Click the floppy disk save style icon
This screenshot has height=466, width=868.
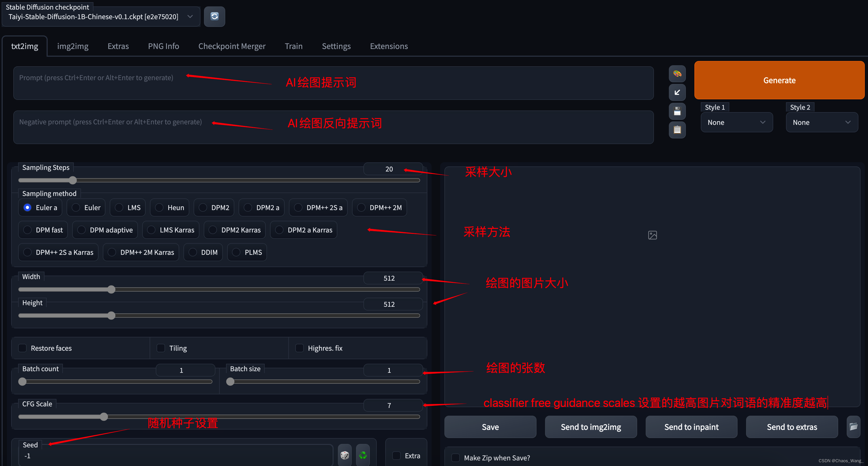point(677,111)
